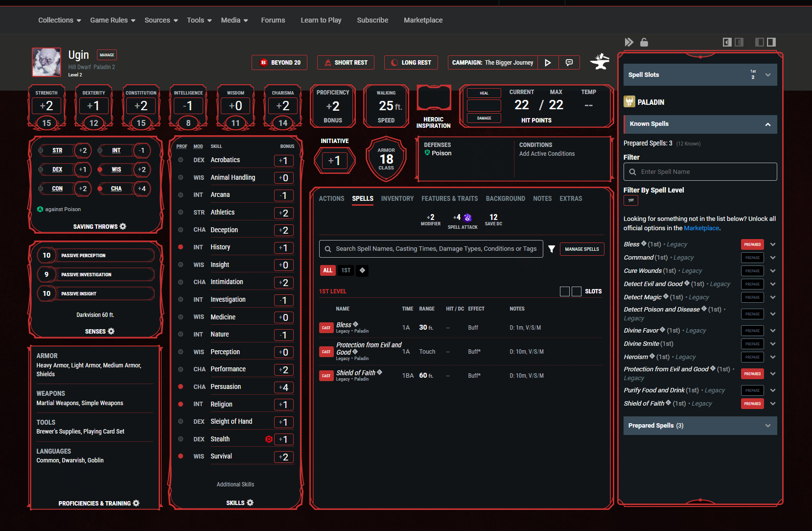Focus the spell names search field
This screenshot has width=812, height=531.
tap(431, 249)
